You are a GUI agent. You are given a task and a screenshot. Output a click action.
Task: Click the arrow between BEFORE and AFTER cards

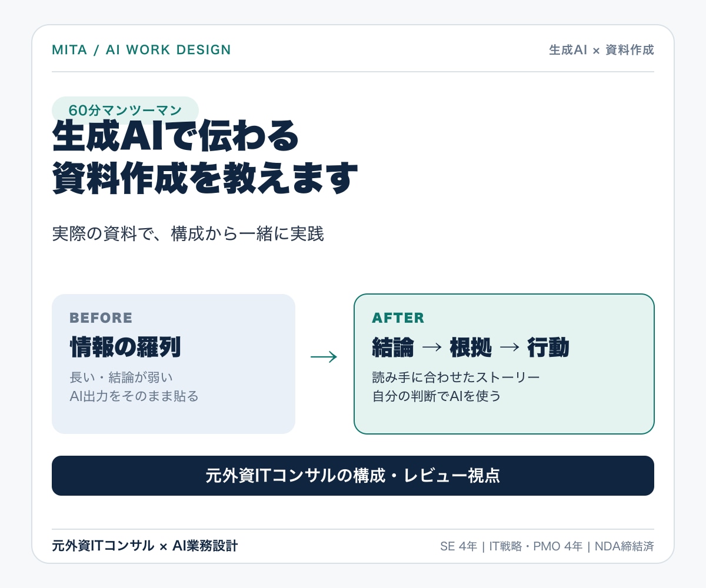[x=324, y=357]
